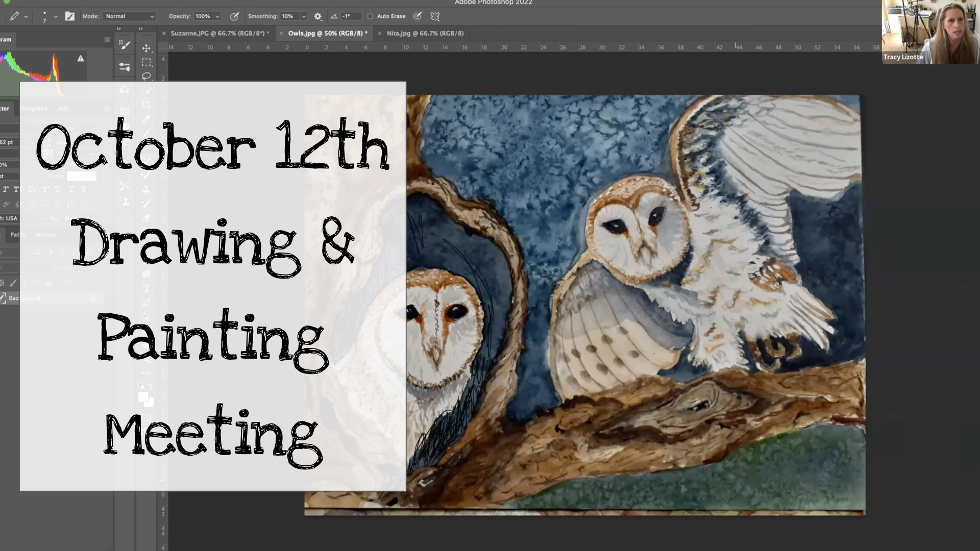Toggle faux italic text style
The width and height of the screenshot is (980, 551).
(x=6, y=189)
